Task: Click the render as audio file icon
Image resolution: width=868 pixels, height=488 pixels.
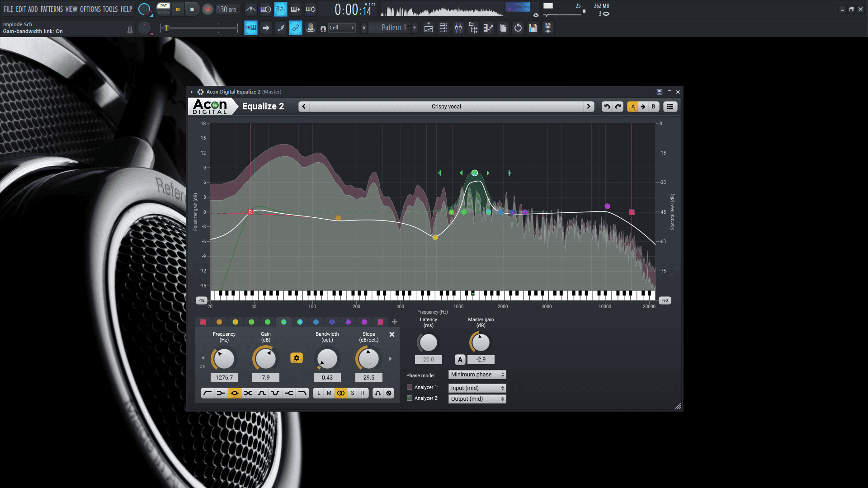Action: click(548, 28)
